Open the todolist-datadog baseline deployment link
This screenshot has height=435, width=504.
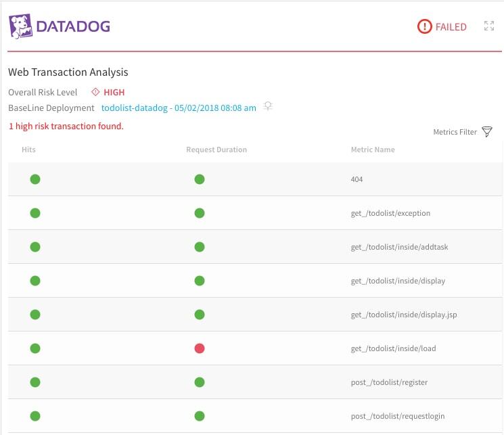pos(179,108)
